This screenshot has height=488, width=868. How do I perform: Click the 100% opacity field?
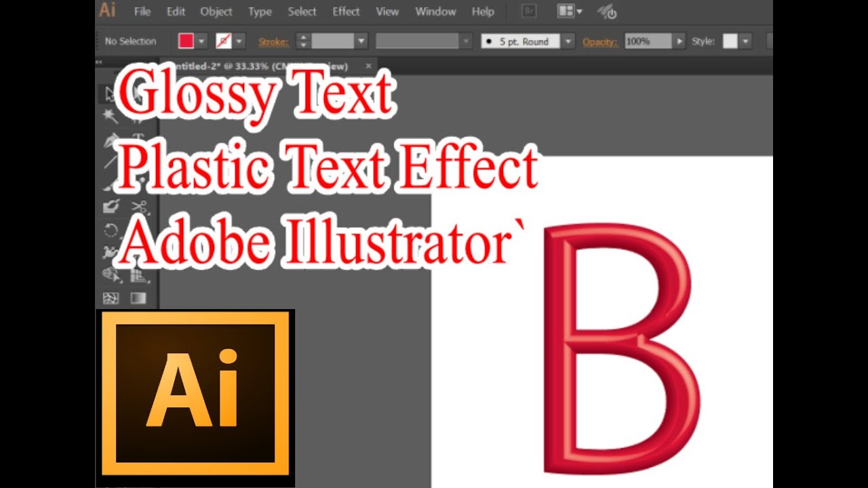pyautogui.click(x=648, y=41)
